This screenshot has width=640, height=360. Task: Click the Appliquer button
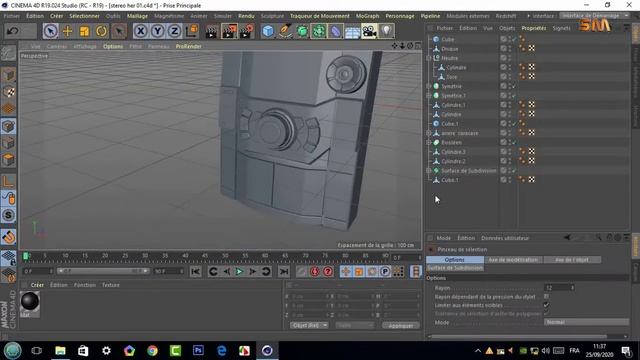(x=401, y=325)
